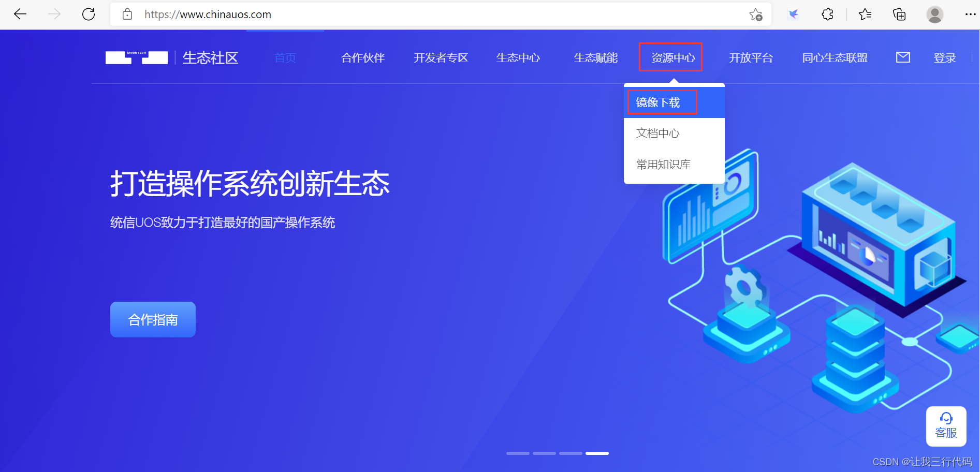Switch to first carousel slide indicator

coord(518,453)
